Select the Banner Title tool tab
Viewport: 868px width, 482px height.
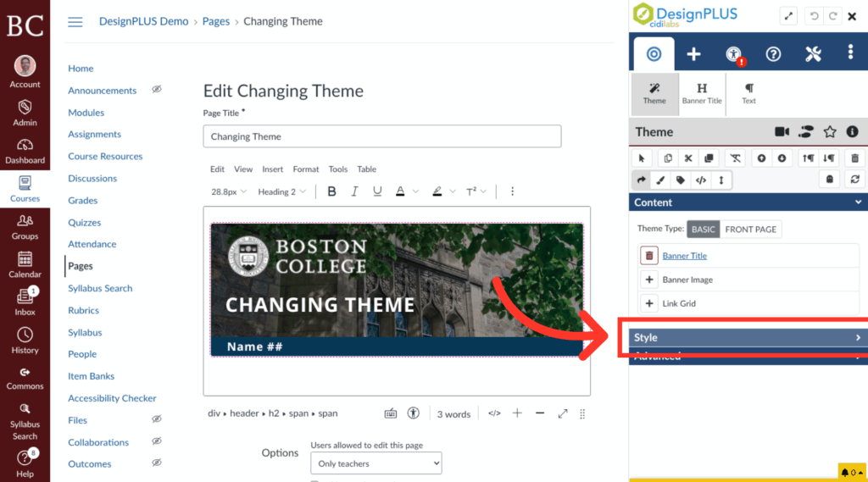pos(702,93)
